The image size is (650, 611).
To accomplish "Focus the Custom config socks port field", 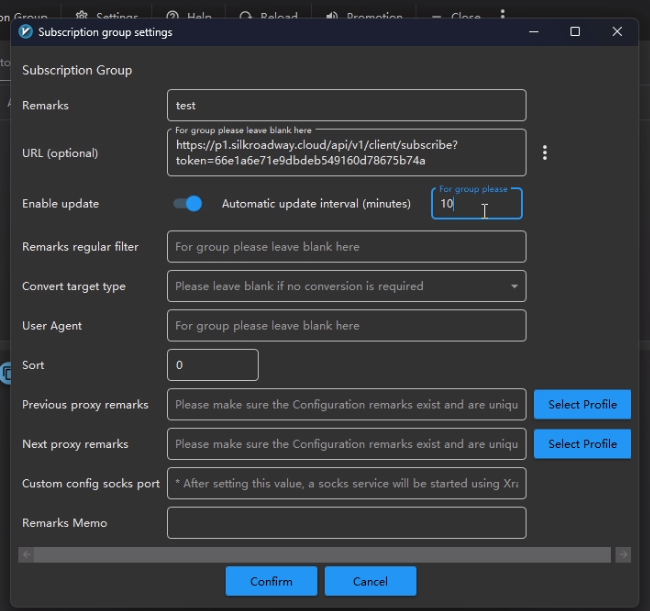I will (346, 483).
